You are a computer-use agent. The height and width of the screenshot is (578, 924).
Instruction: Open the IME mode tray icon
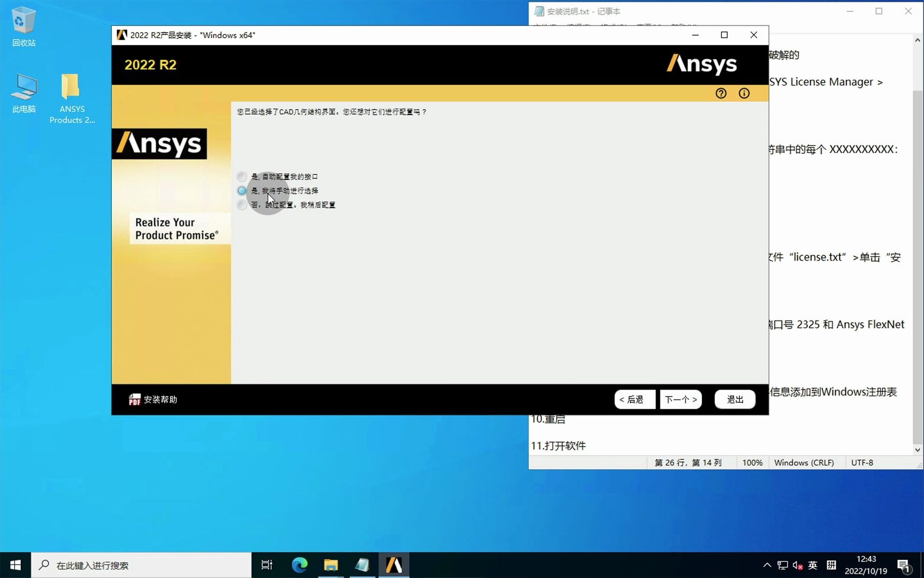click(x=831, y=565)
